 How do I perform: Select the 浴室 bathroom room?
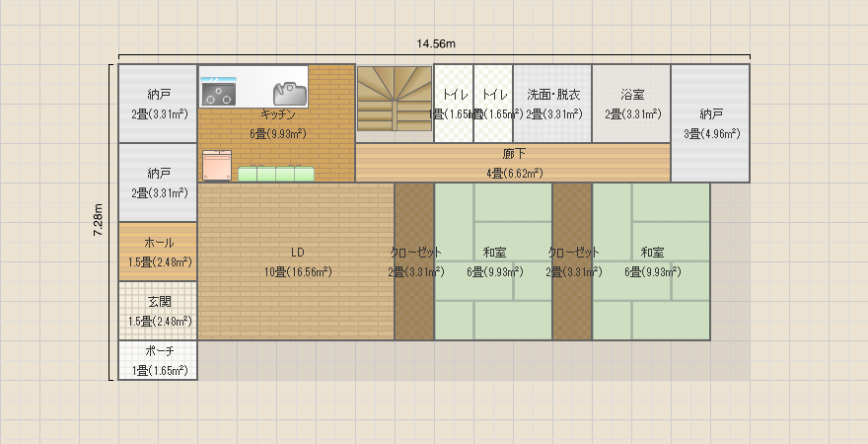[x=631, y=104]
